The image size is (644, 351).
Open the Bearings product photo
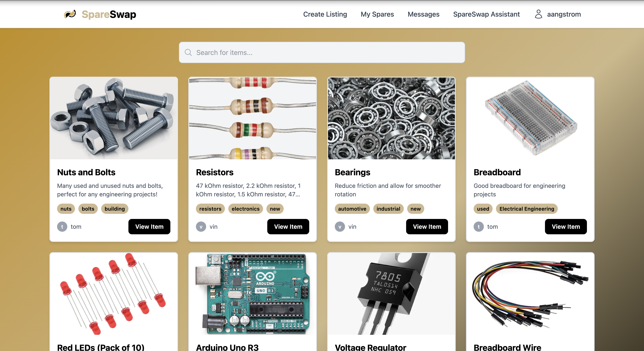click(x=391, y=118)
